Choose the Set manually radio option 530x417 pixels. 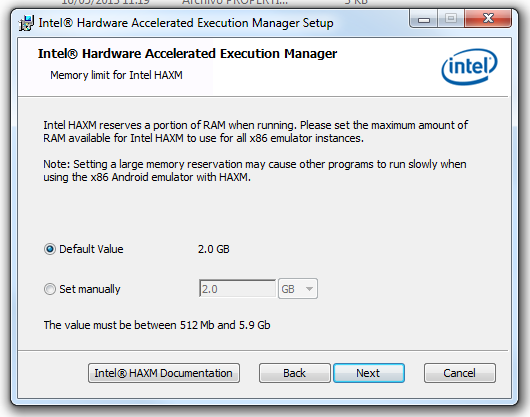[50, 289]
